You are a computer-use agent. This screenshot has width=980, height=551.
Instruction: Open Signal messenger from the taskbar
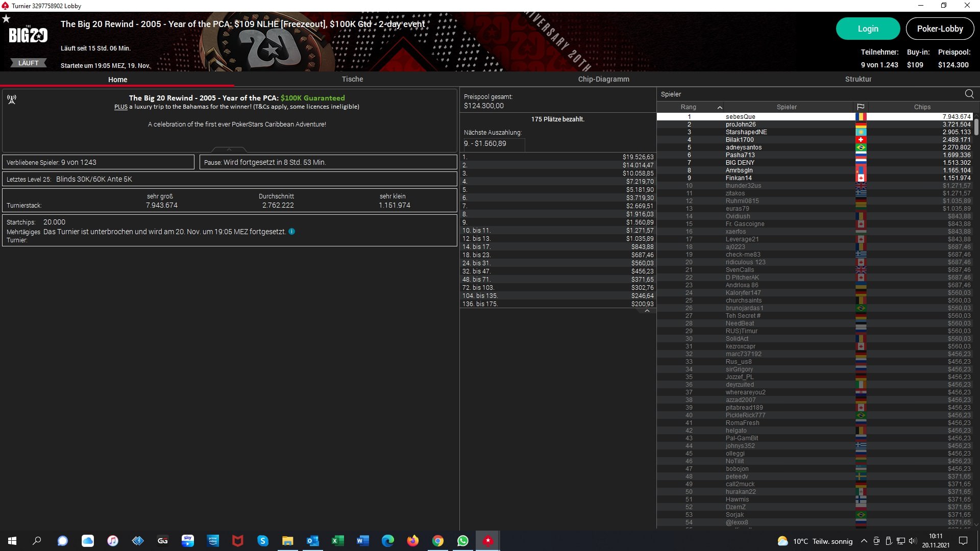pos(63,541)
